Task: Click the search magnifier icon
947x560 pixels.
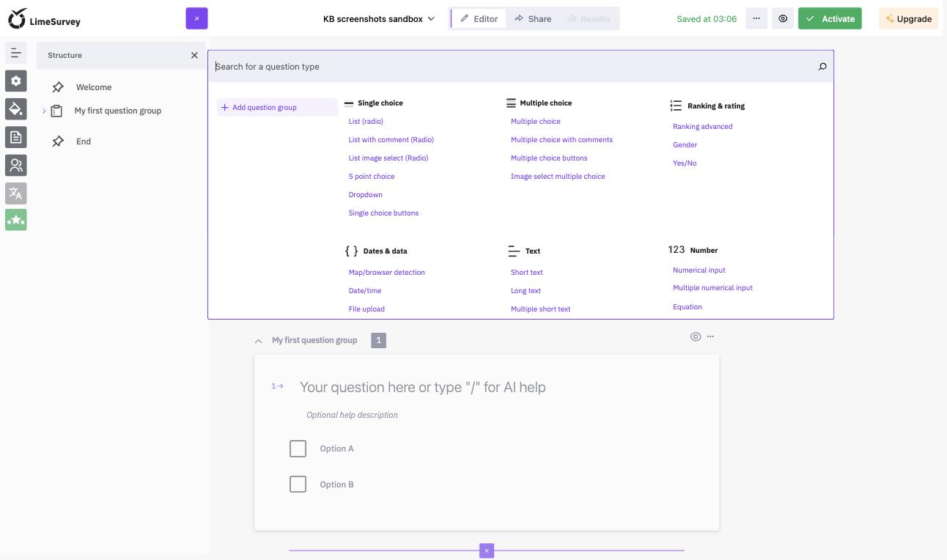Action: [x=822, y=67]
